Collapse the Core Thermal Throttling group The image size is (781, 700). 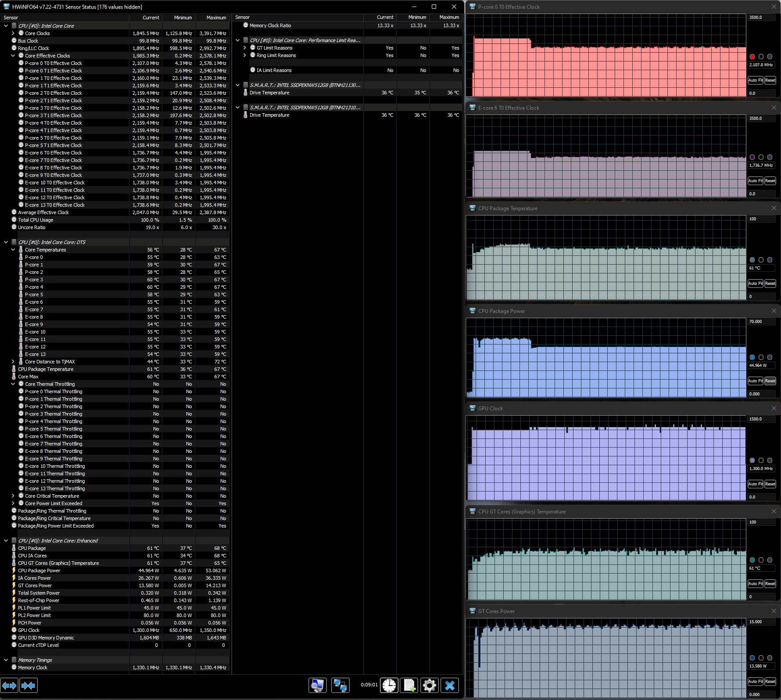click(13, 384)
